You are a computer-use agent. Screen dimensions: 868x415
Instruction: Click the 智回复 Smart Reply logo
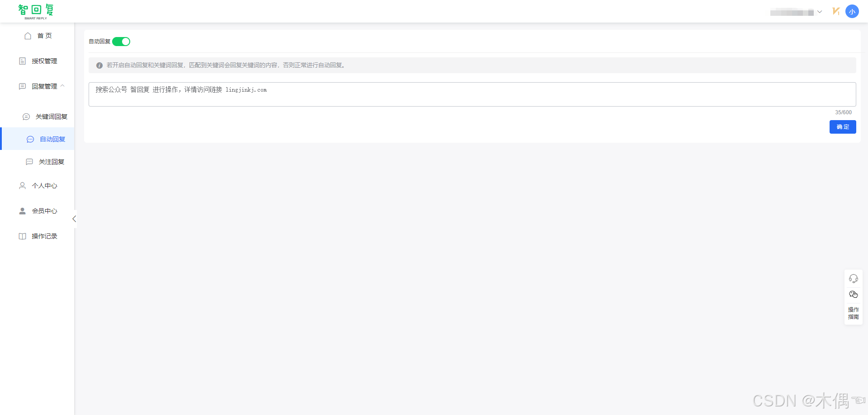[36, 12]
